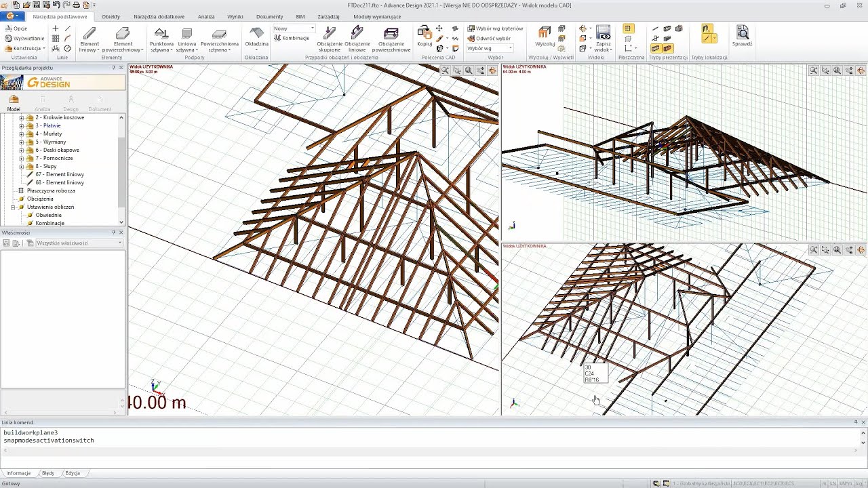The image size is (868, 488).
Task: Run the Sprawdź check tool
Action: click(743, 36)
